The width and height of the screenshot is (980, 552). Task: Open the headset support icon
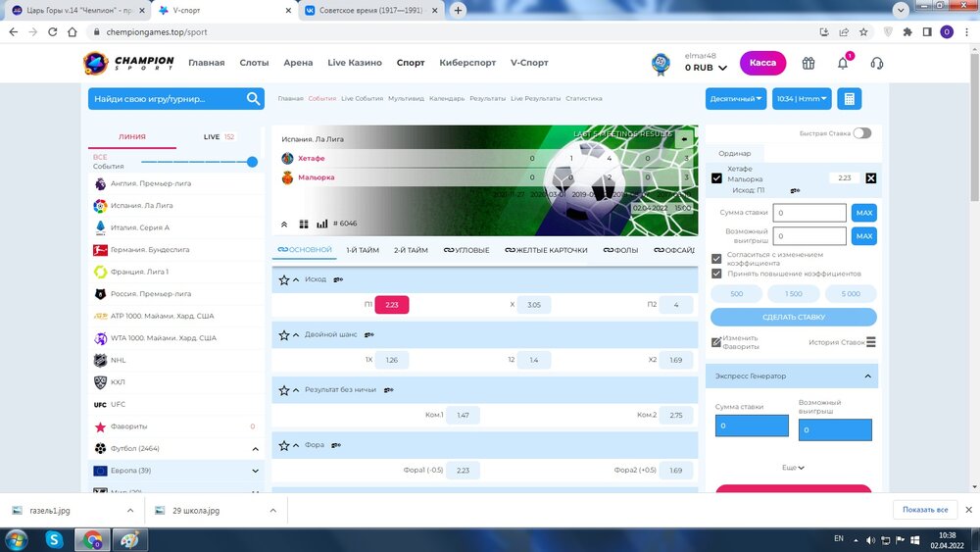877,63
